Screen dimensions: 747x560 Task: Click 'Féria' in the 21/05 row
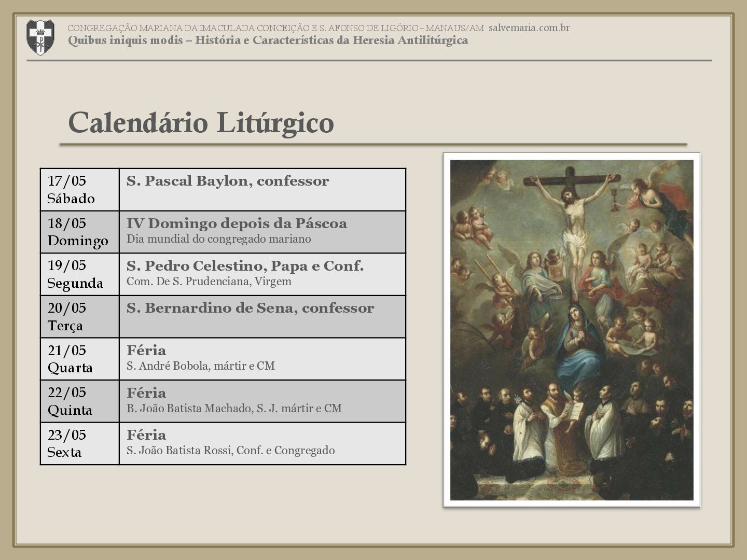146,351
